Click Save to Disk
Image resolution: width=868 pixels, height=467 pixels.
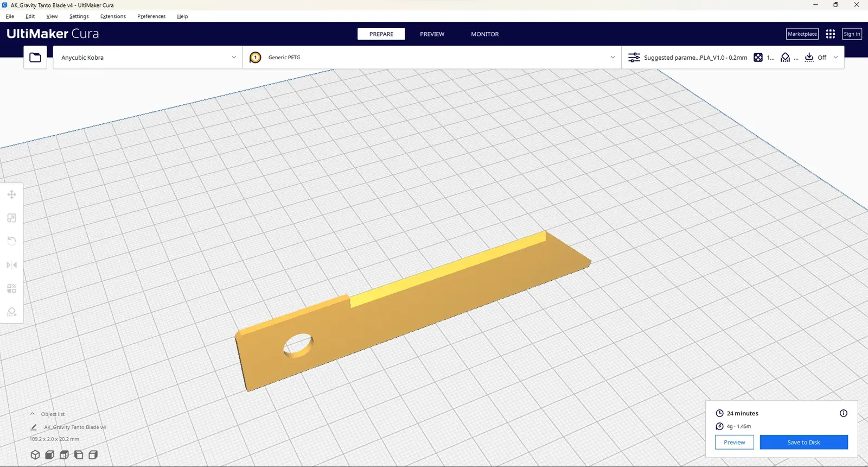[803, 442]
